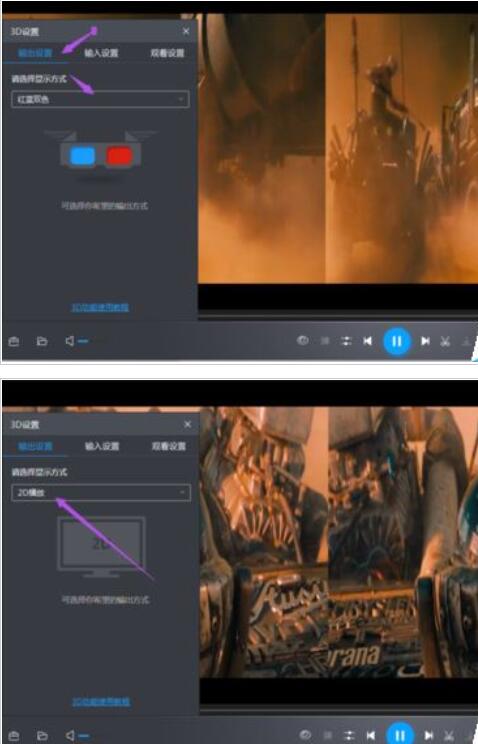
Task: Click the scissors clip icon in the 2D播放 player
Action: (x=449, y=735)
